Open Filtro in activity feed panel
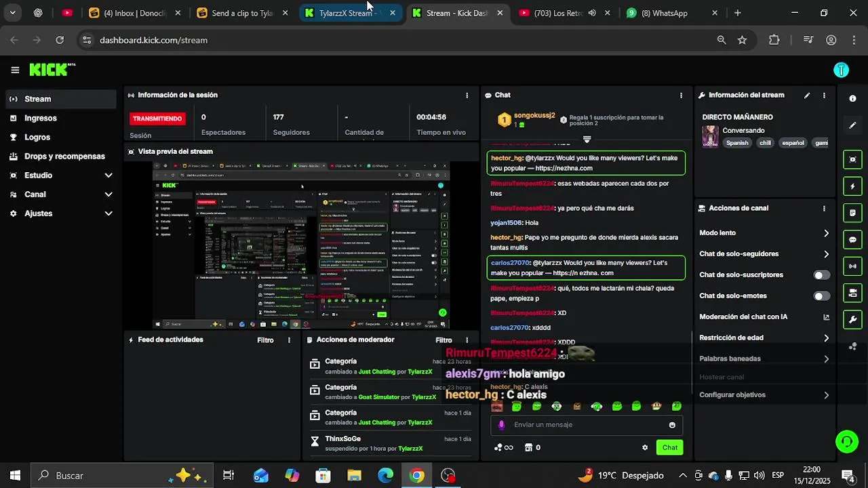This screenshot has height=488, width=868. point(265,340)
